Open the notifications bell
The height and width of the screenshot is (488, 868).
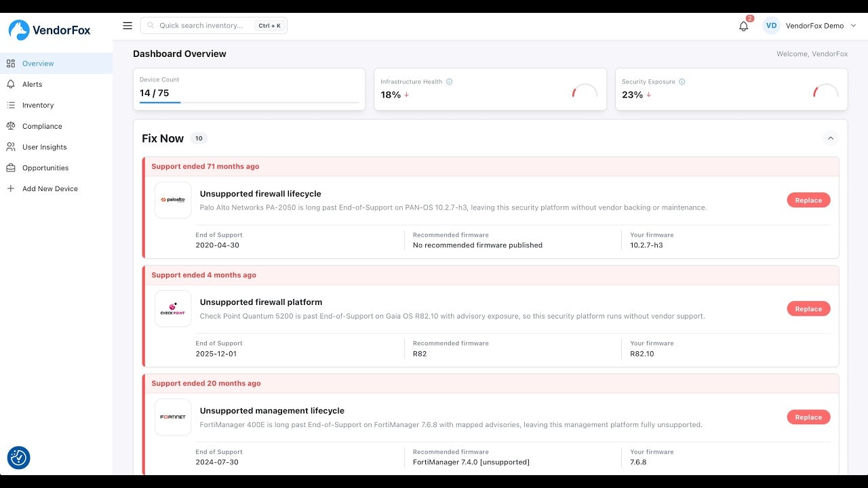(x=744, y=26)
